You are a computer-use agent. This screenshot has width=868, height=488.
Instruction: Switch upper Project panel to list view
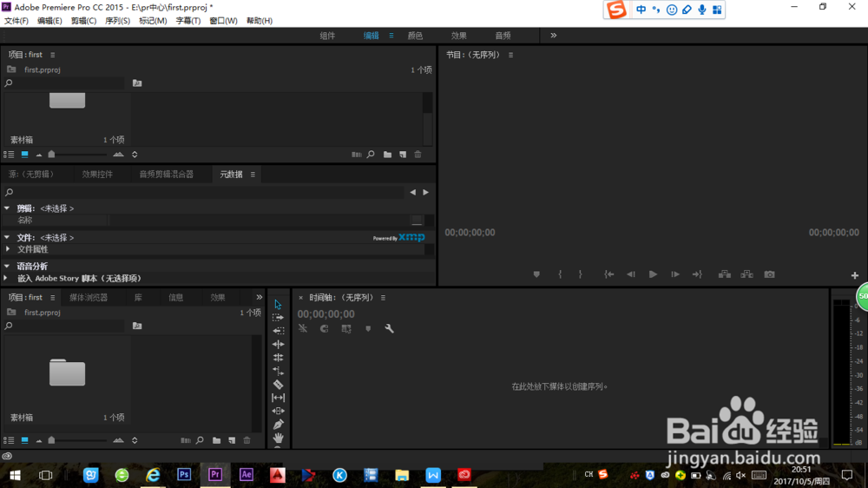[x=9, y=155]
